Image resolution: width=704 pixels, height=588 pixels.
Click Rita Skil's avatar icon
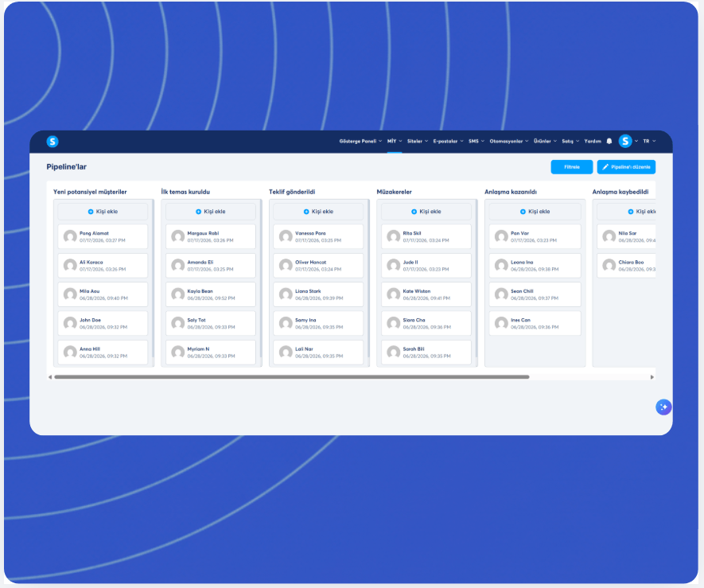coord(393,236)
